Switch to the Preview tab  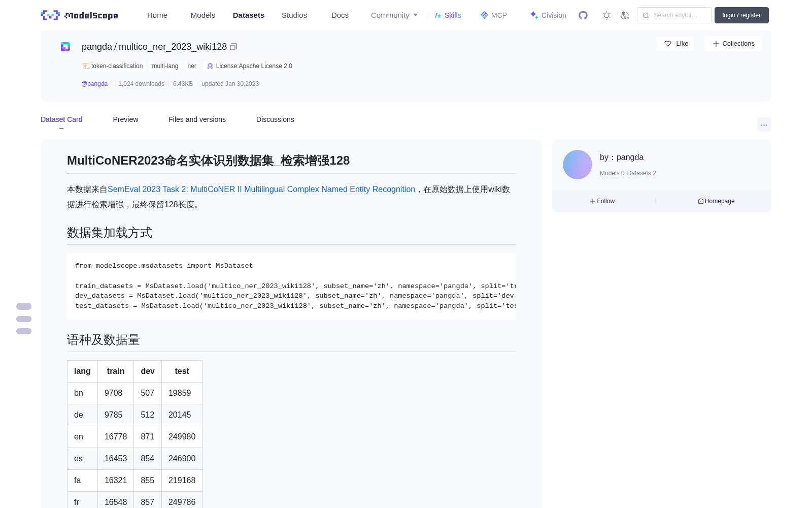pyautogui.click(x=125, y=119)
